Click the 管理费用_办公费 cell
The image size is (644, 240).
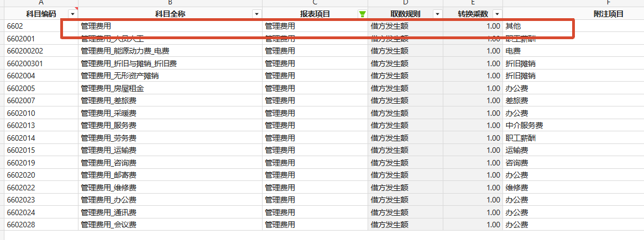[x=170, y=200]
